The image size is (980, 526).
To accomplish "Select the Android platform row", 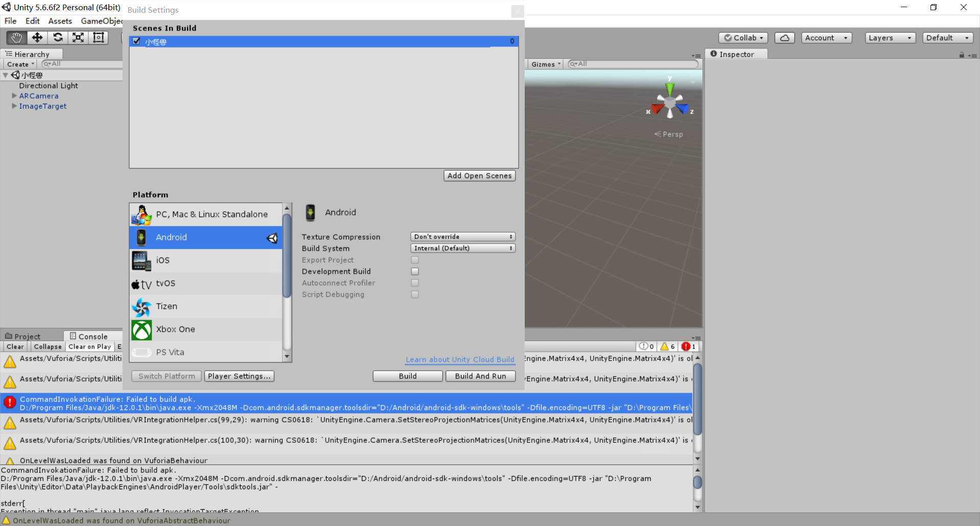I will 206,237.
